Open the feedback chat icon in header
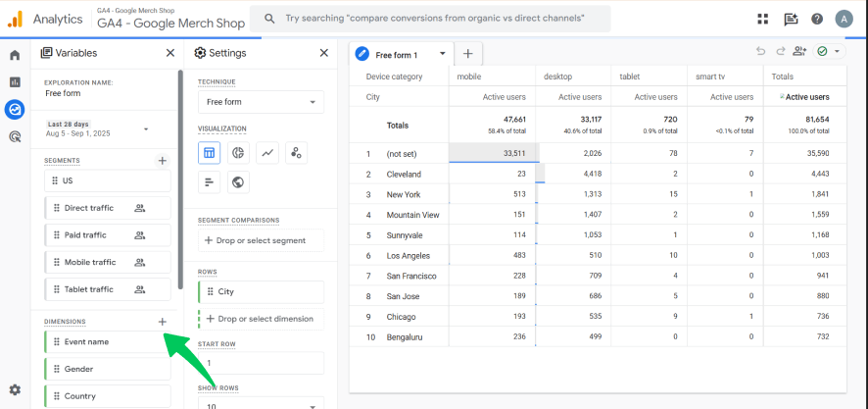The image size is (868, 409). pos(791,19)
